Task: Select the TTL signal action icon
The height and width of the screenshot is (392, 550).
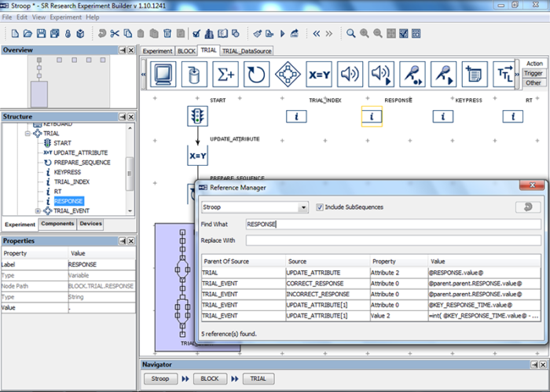Action: pos(503,75)
